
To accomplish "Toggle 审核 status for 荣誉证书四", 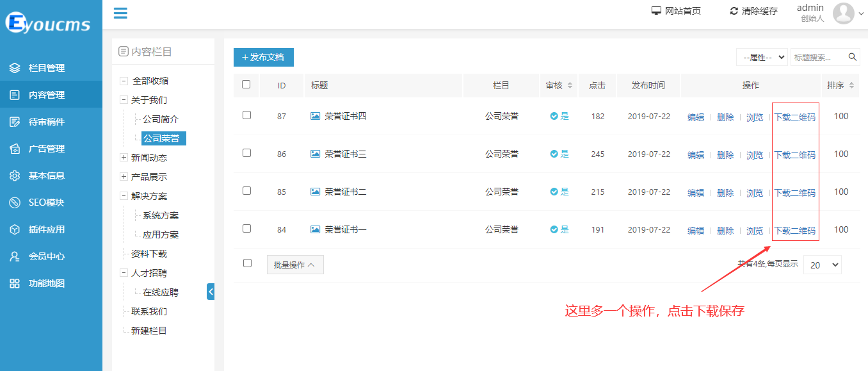I will coord(559,116).
